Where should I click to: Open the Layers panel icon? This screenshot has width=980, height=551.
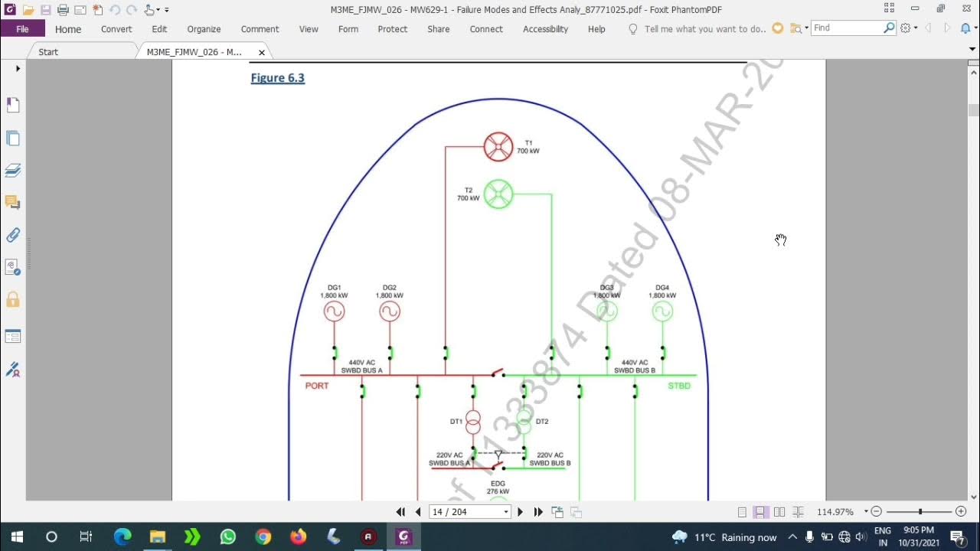(13, 171)
